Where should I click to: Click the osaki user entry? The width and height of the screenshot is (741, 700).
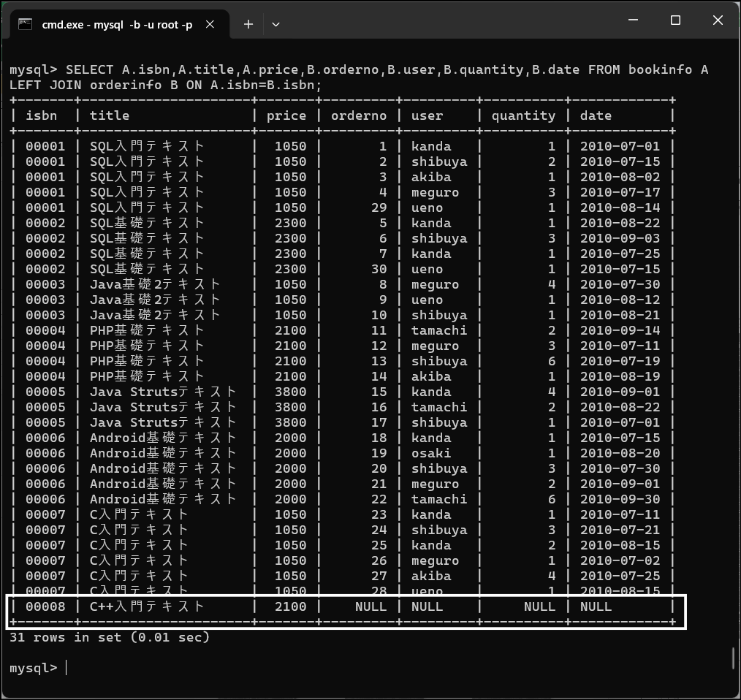tap(431, 453)
